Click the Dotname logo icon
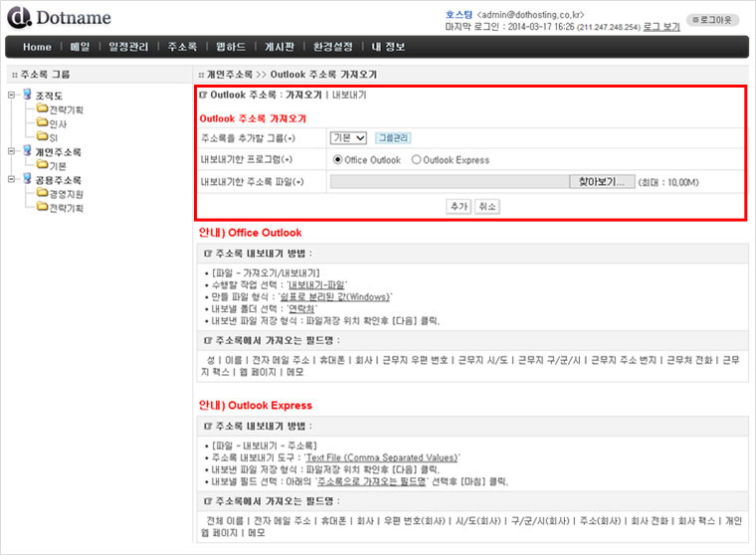756x555 pixels. coord(19,18)
